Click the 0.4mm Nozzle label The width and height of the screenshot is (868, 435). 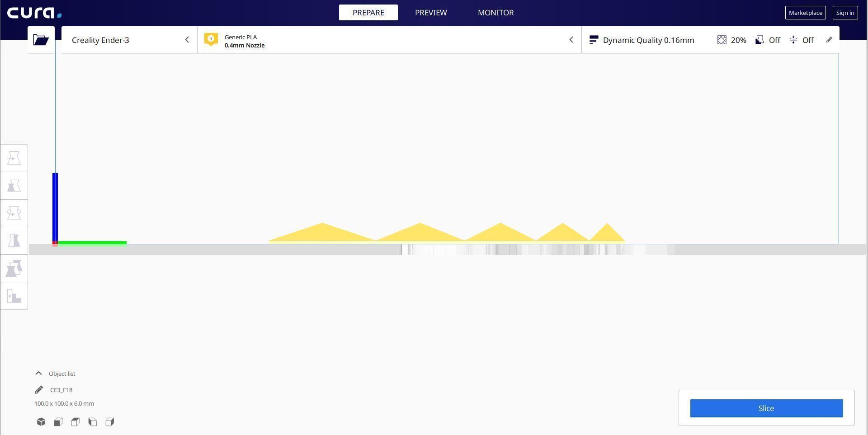tap(245, 45)
